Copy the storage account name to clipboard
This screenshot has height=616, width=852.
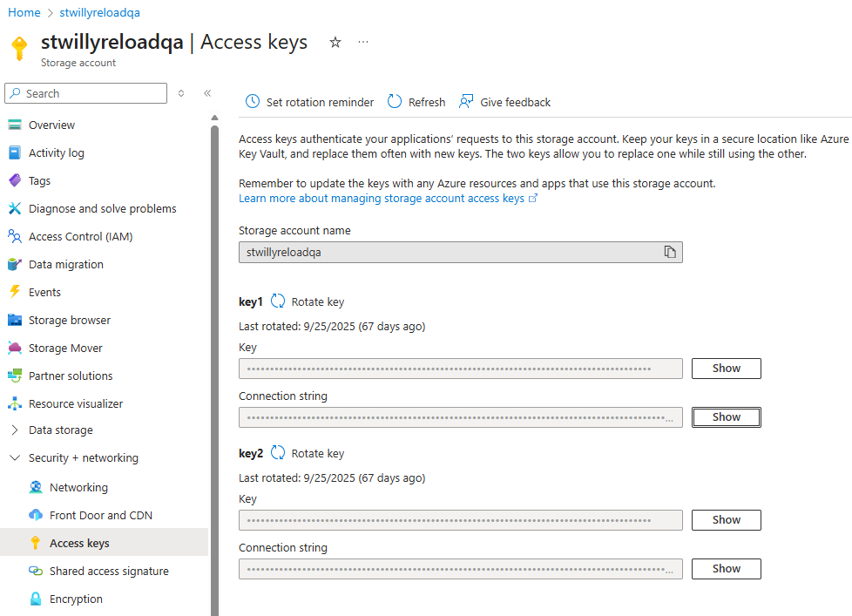click(x=669, y=252)
